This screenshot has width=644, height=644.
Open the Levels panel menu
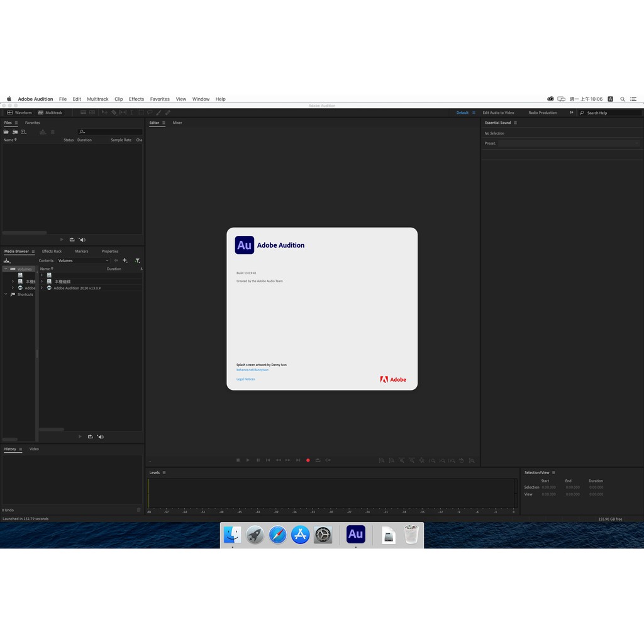pyautogui.click(x=164, y=473)
